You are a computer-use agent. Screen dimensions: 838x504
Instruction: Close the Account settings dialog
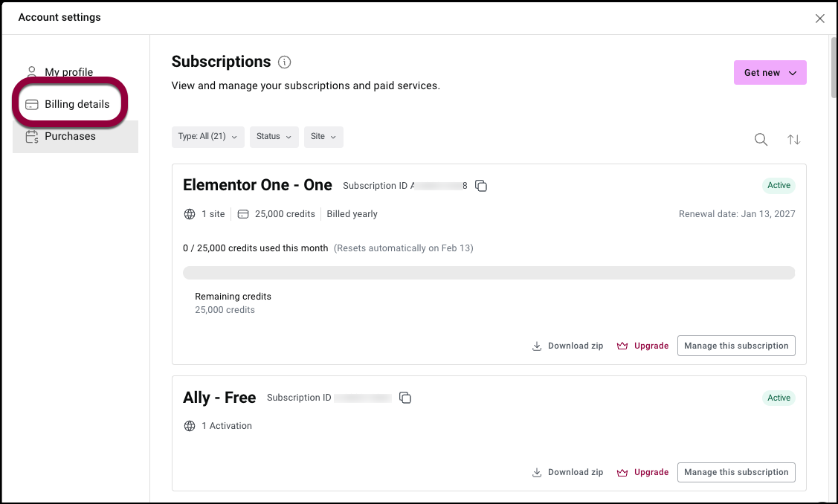(819, 19)
